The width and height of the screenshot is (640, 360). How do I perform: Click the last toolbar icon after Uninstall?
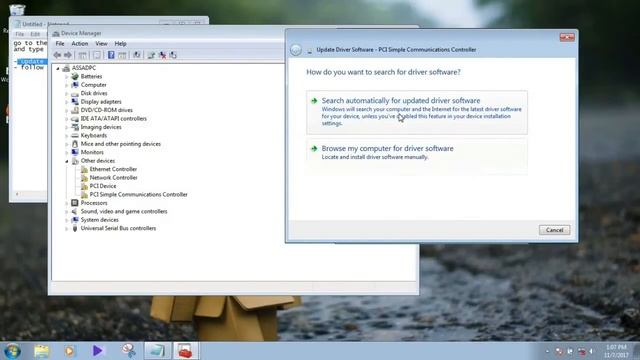pyautogui.click(x=173, y=55)
